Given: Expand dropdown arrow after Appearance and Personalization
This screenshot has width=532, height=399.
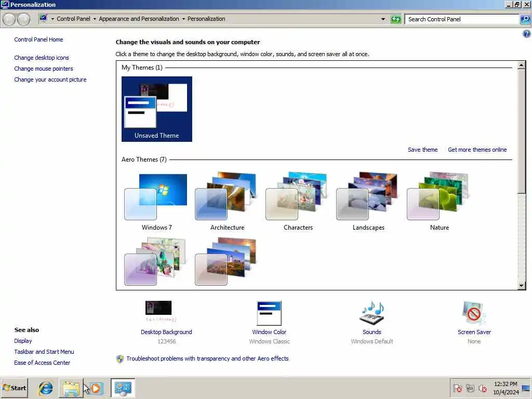Looking at the screenshot, I should click(x=183, y=19).
